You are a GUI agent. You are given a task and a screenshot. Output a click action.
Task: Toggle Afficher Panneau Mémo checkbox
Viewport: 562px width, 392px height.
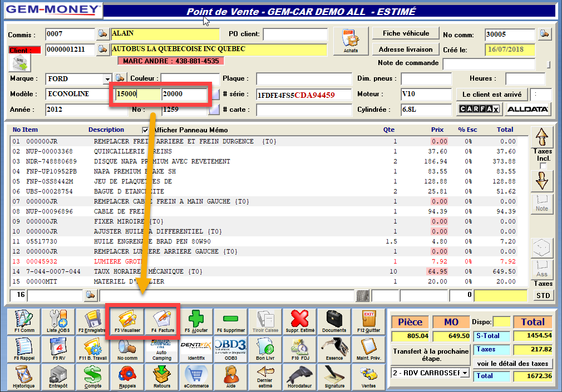145,130
